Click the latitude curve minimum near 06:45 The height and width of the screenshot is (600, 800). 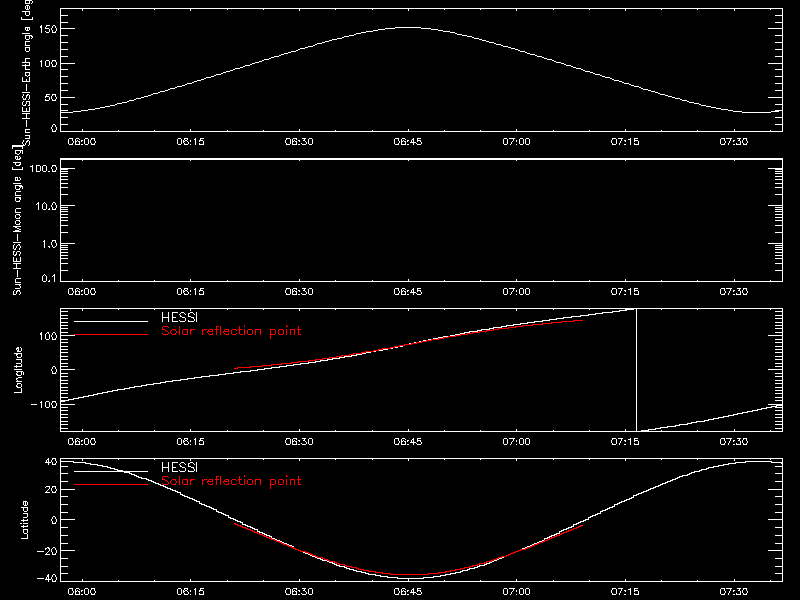[x=408, y=578]
